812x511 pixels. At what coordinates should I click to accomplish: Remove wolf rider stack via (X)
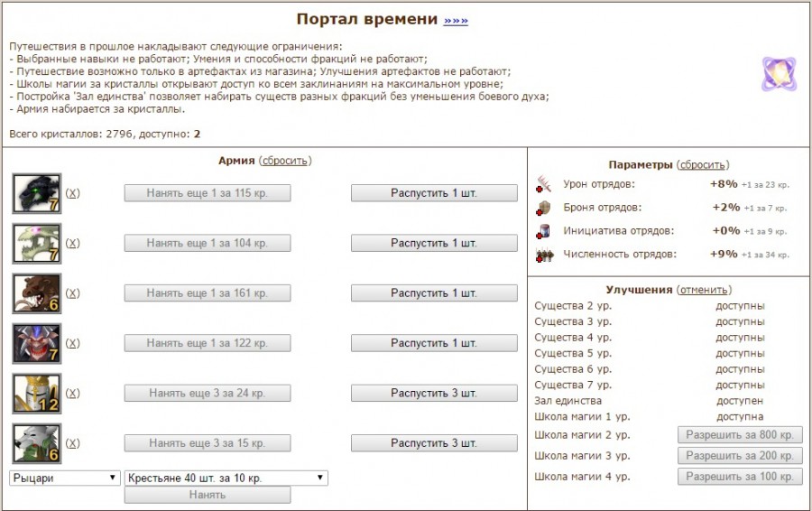click(x=72, y=443)
